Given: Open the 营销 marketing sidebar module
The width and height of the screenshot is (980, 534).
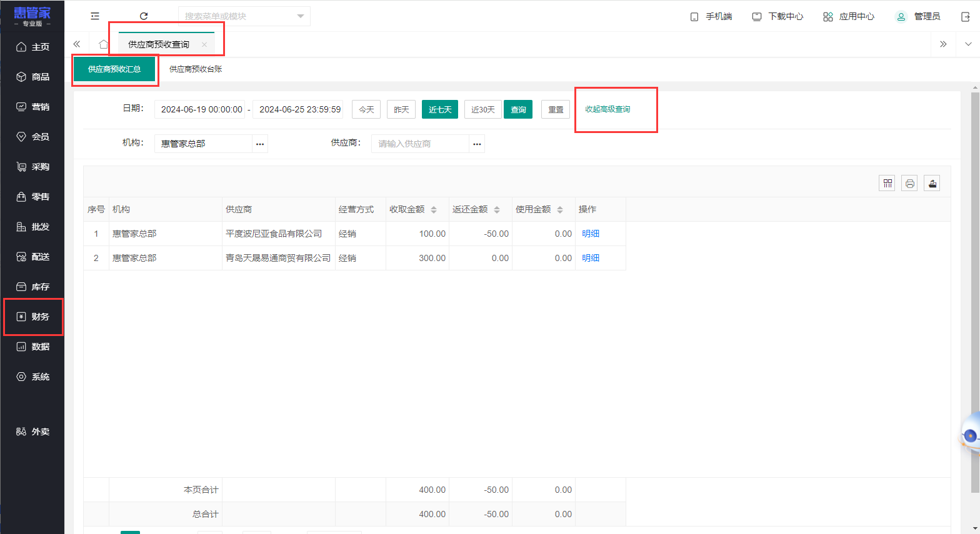Looking at the screenshot, I should coord(32,107).
